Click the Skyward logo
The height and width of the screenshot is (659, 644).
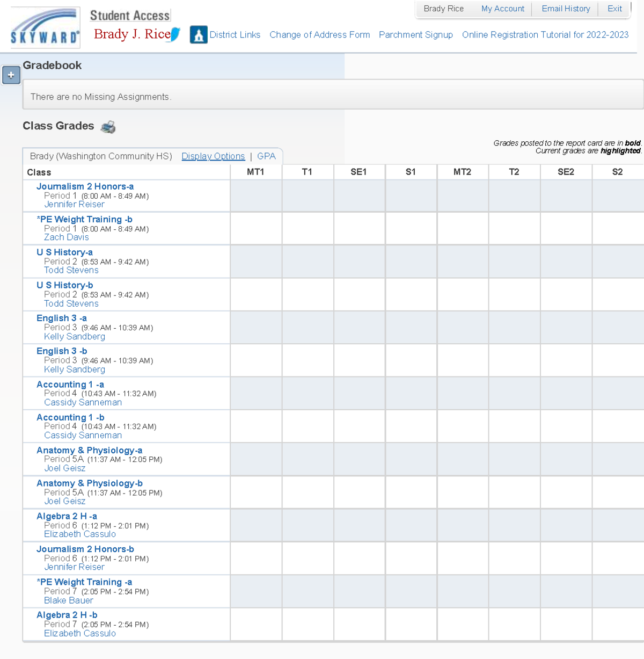click(45, 27)
